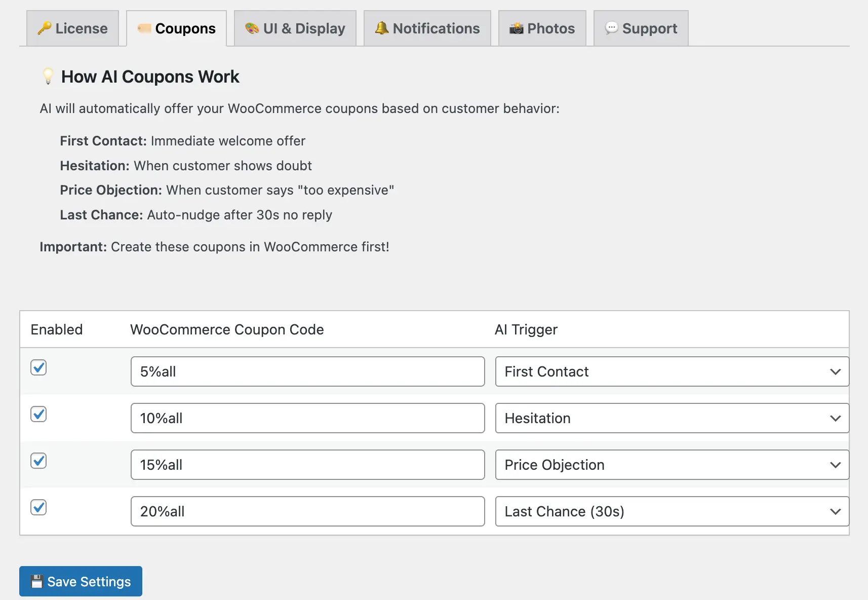This screenshot has height=600, width=868.
Task: Switch to the Notifications tab
Action: [427, 28]
